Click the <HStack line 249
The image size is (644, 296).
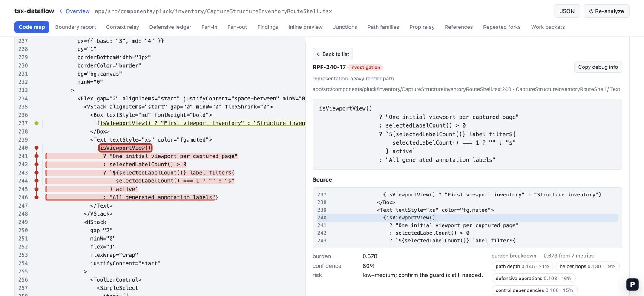click(95, 222)
